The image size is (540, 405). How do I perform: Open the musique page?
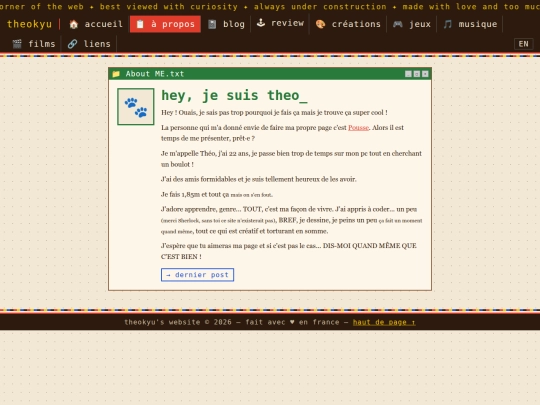click(470, 24)
